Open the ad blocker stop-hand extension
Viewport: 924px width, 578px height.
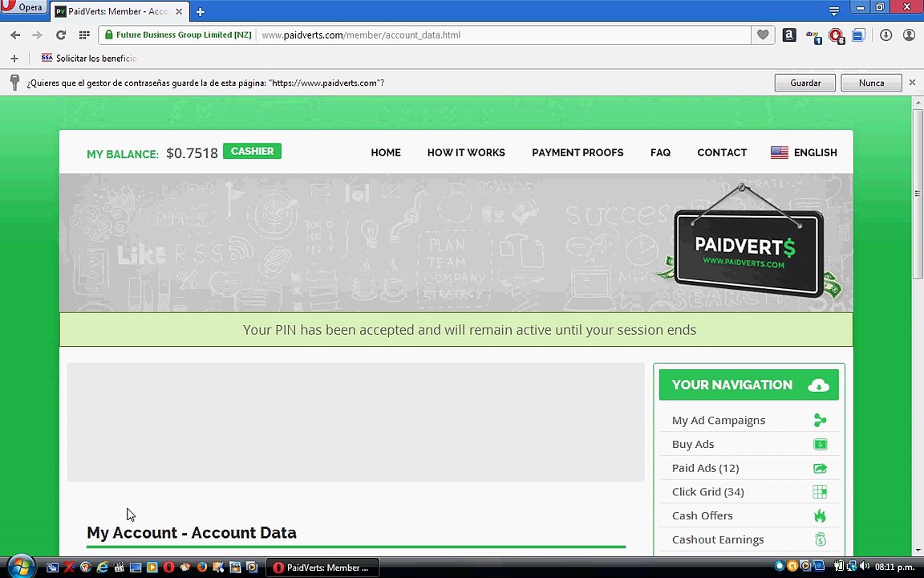pos(837,36)
